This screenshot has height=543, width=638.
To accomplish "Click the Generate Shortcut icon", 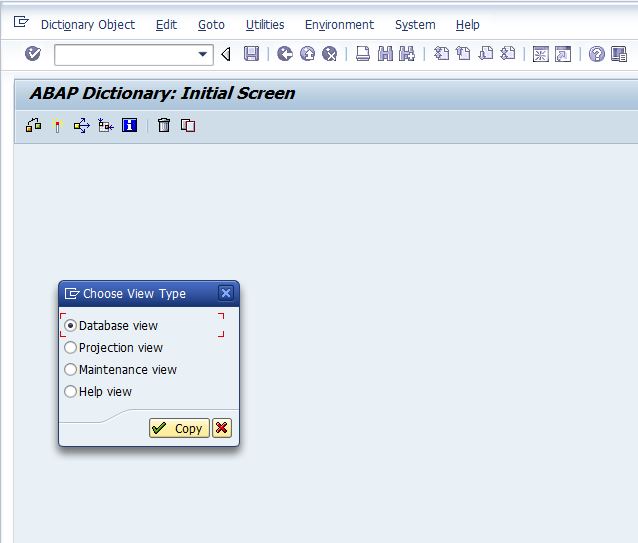I will click(x=563, y=54).
